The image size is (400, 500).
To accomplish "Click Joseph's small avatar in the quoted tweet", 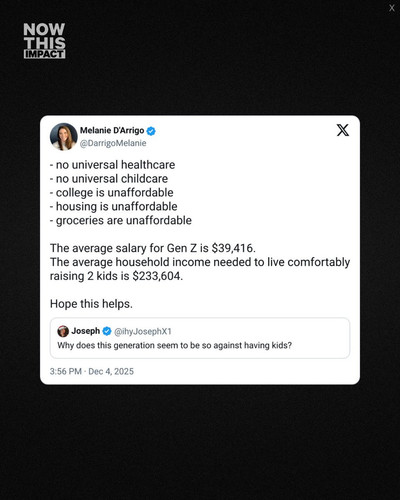I will tap(63, 331).
